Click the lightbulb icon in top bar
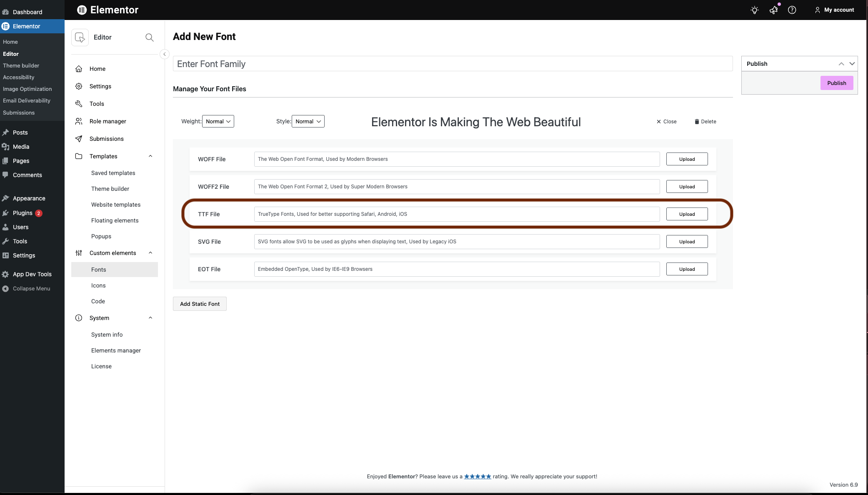This screenshot has height=495, width=868. [755, 10]
